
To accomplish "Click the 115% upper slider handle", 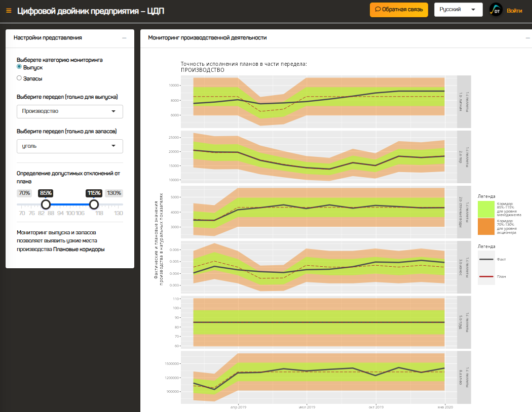I will tap(94, 204).
